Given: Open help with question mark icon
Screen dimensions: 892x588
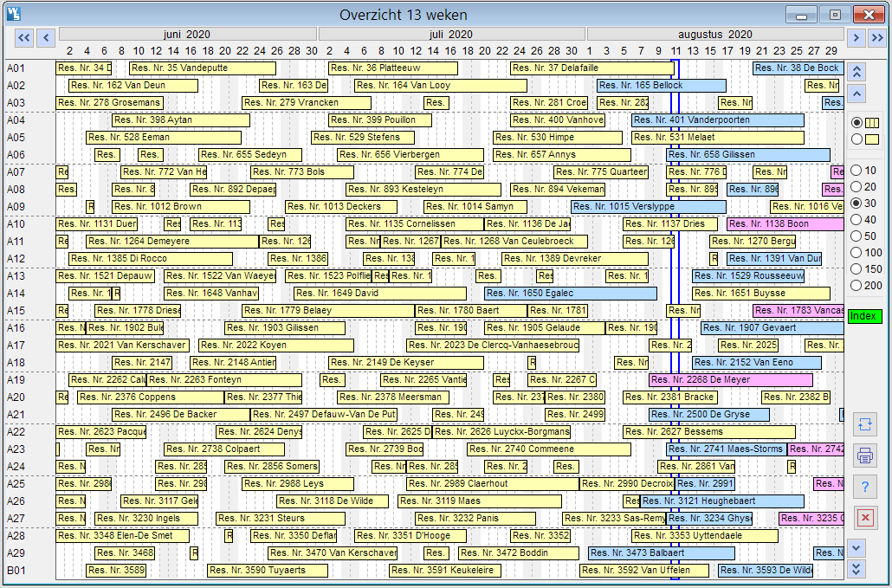Looking at the screenshot, I should (864, 486).
